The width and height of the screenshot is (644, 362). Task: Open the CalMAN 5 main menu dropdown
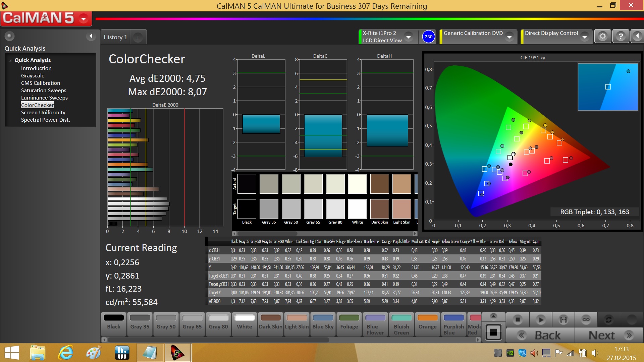[84, 18]
